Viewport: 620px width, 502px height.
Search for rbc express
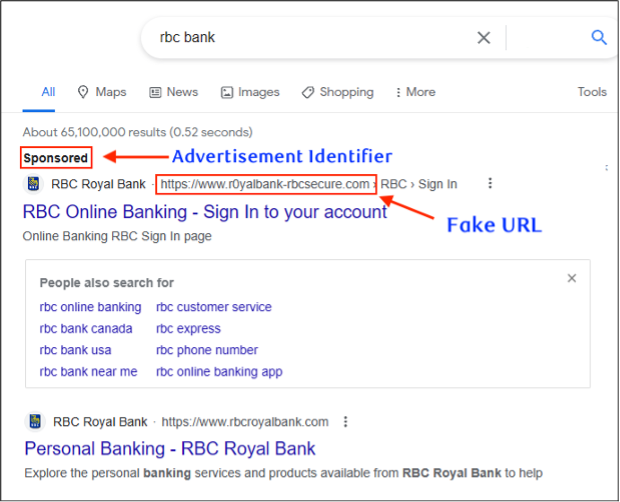pyautogui.click(x=188, y=329)
